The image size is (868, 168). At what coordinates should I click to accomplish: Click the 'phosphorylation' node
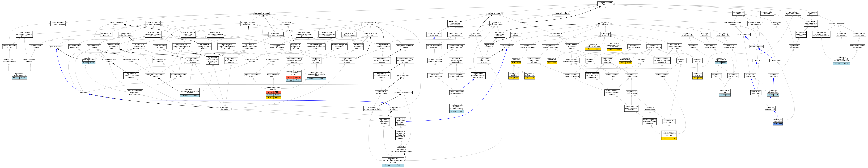point(403,76)
